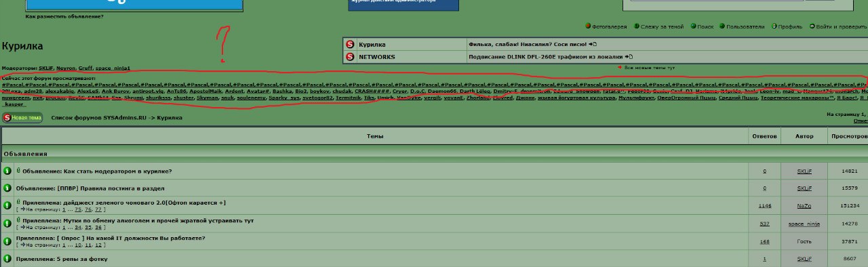Viewport: 868px width, 267px height.
Task: Click the Войти и проверить login link
Action: tap(842, 26)
